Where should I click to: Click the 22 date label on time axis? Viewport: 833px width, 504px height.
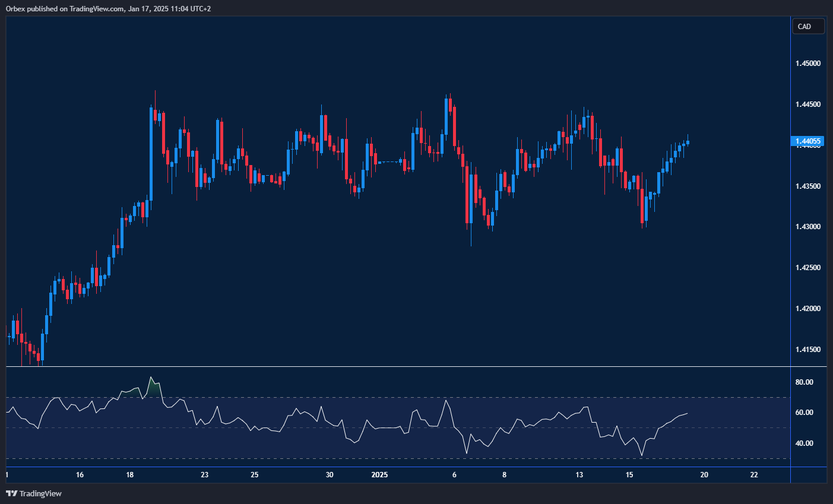tap(754, 475)
